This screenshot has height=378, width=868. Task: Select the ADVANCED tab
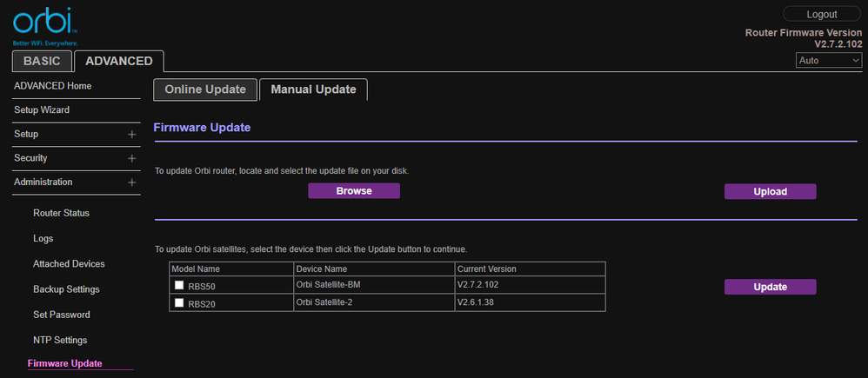(x=119, y=62)
